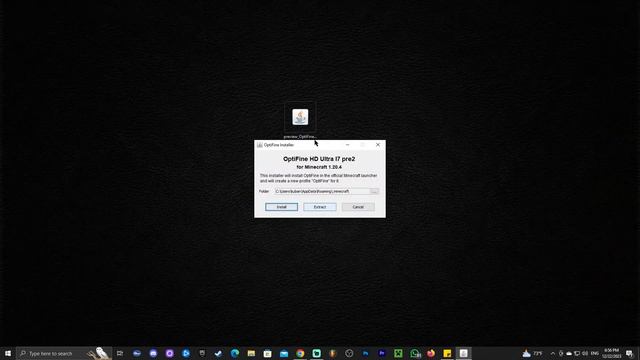Close the OptiFine Installer window

point(378,145)
